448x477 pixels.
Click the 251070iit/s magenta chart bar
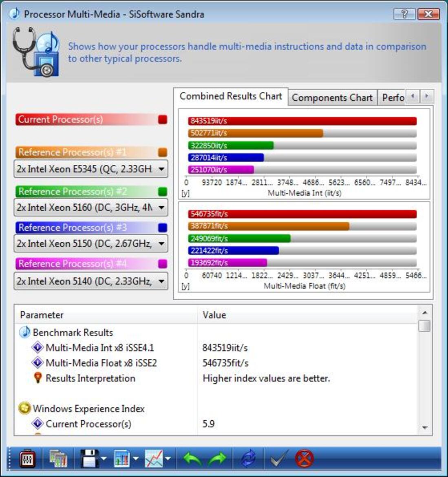click(221, 170)
